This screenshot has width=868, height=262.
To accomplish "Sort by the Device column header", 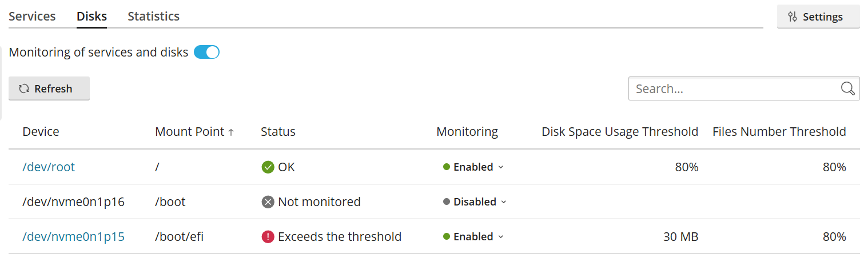I will click(41, 132).
